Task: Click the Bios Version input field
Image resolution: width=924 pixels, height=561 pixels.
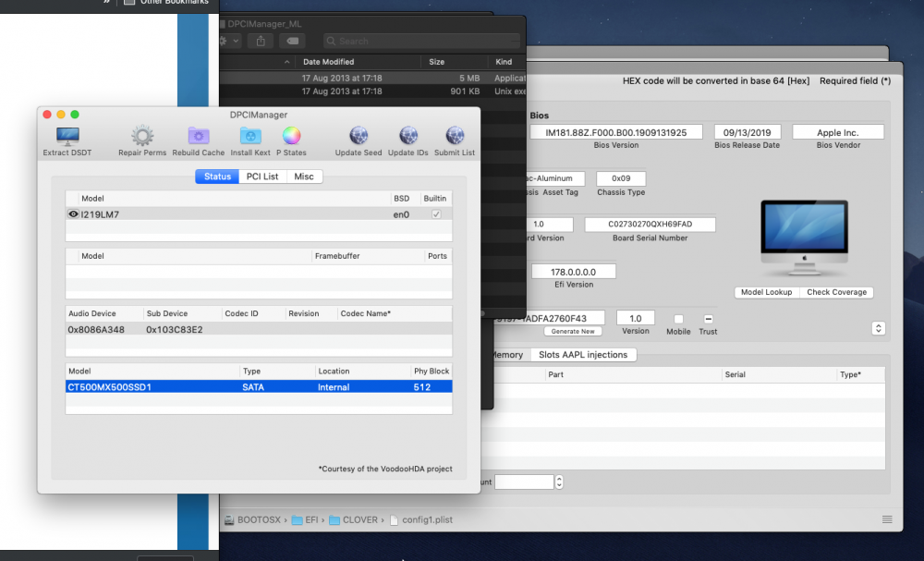Action: pyautogui.click(x=615, y=132)
